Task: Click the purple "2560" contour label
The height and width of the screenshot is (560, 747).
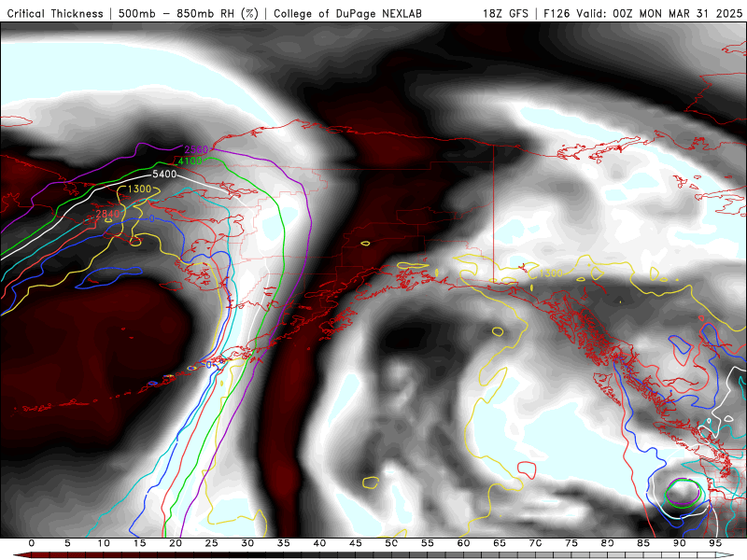Action: (x=196, y=149)
